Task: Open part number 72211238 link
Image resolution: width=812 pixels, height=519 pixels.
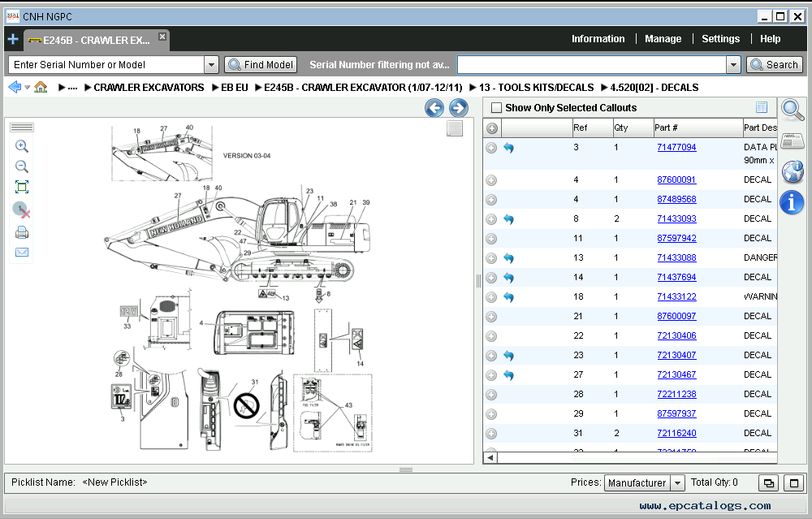Action: coord(676,395)
